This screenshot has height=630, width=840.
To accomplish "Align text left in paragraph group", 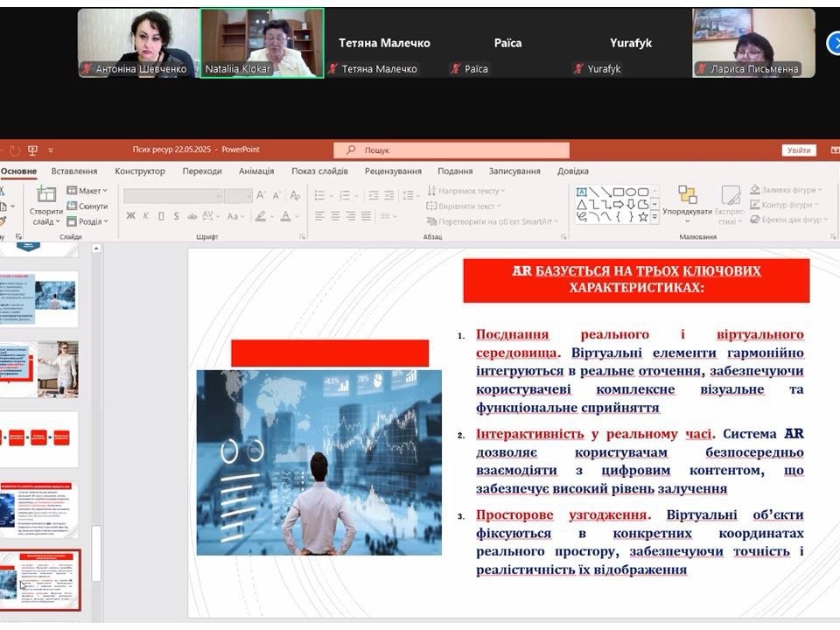I will click(x=320, y=216).
